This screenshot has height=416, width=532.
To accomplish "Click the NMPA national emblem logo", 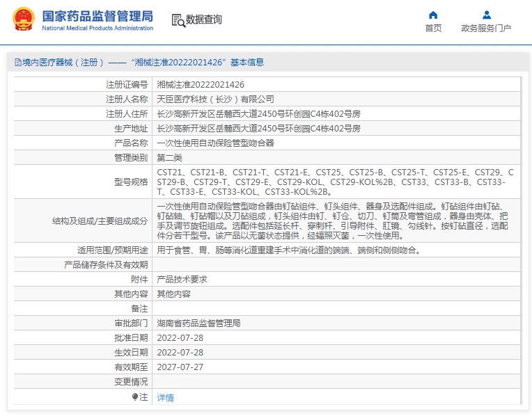I will [x=24, y=19].
